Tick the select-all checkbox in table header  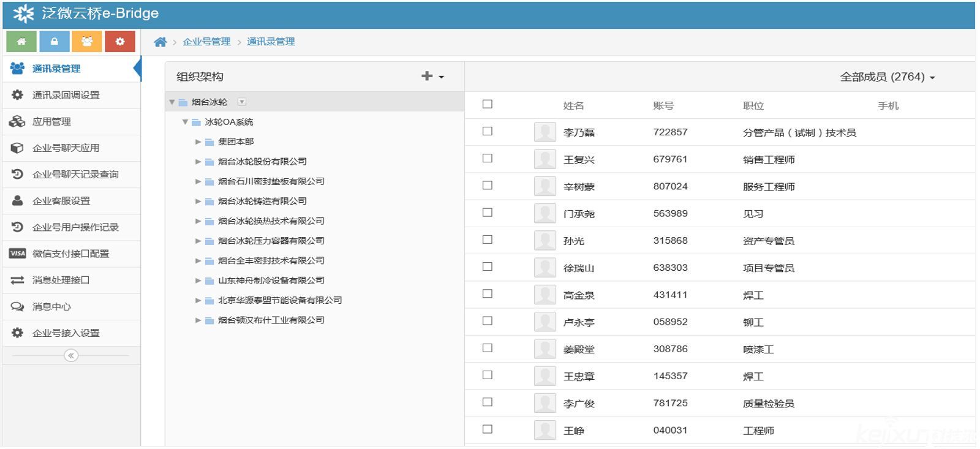click(488, 104)
